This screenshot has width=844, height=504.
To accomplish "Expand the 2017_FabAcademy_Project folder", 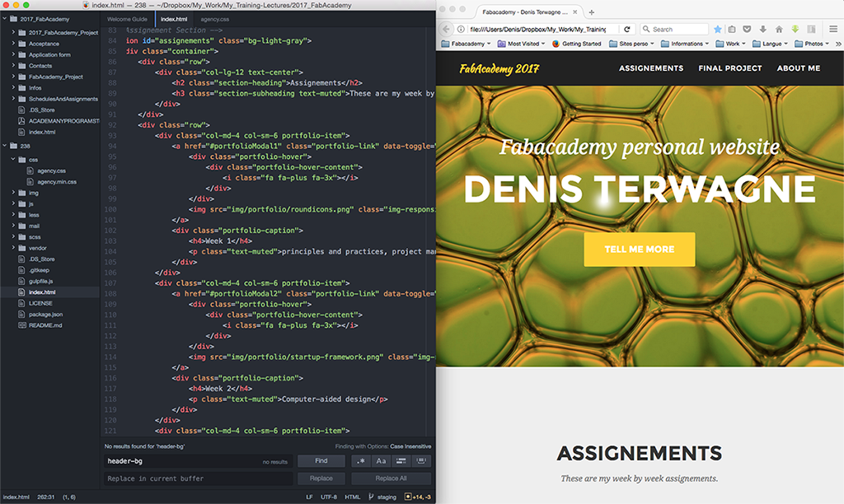I will (13, 32).
